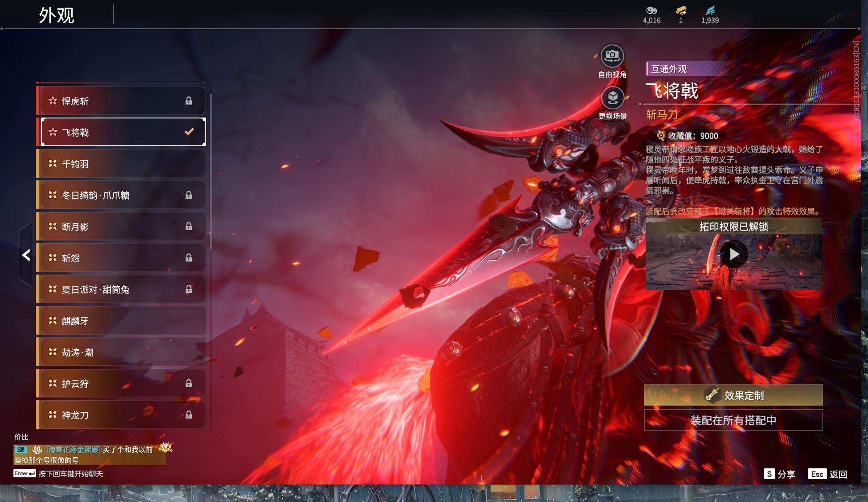Click the collection value icon beside 收藏值

tap(660, 135)
